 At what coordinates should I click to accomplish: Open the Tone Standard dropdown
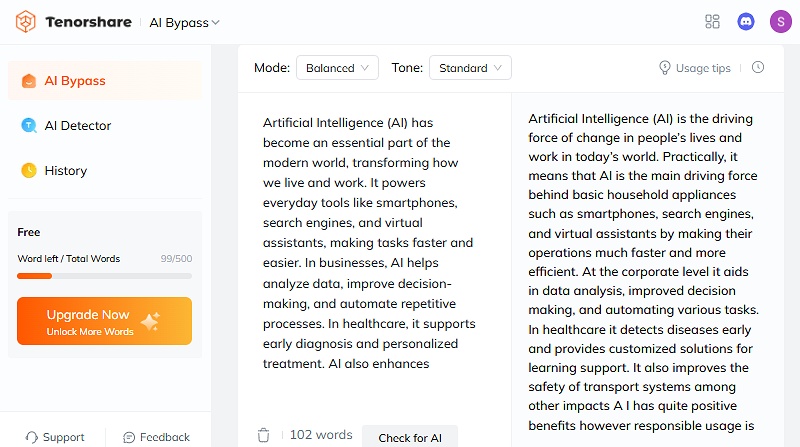click(470, 68)
